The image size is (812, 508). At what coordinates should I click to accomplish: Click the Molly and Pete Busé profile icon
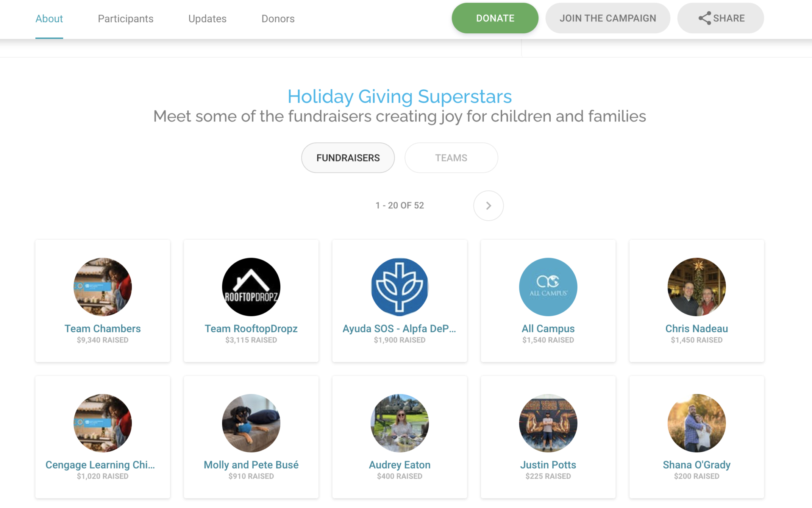coord(251,423)
